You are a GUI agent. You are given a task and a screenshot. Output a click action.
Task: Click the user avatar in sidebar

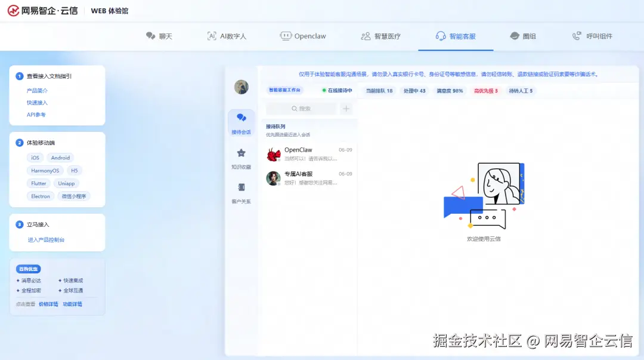pos(241,87)
